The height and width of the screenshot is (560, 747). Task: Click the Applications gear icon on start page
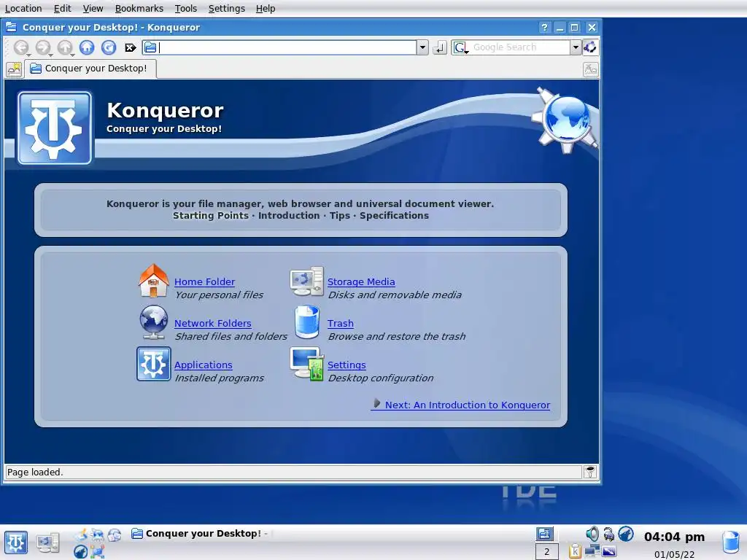[x=153, y=364]
